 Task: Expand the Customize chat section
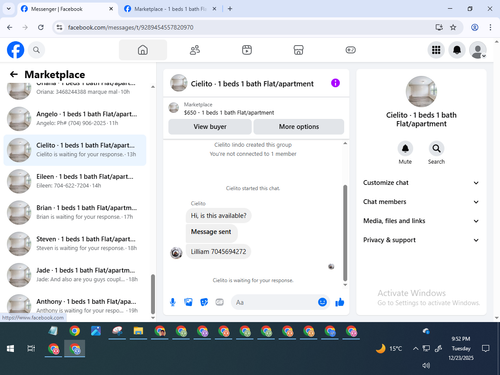pos(421,183)
